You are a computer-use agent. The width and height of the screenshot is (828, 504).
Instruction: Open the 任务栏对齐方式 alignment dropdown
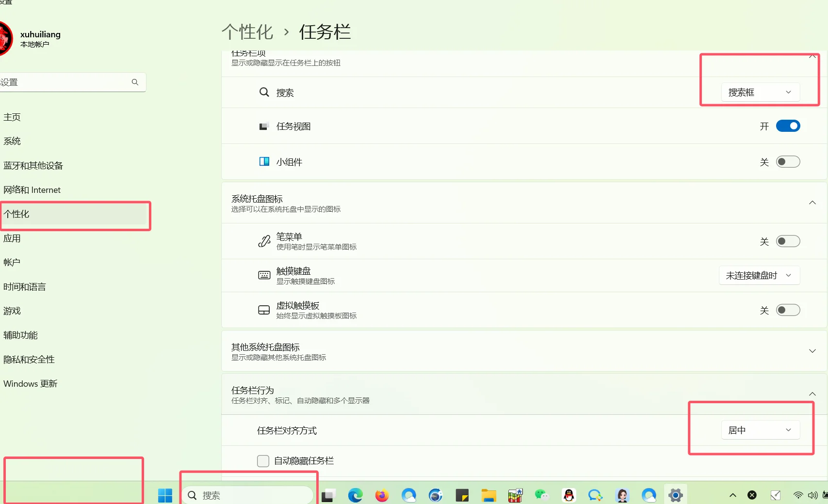(760, 430)
